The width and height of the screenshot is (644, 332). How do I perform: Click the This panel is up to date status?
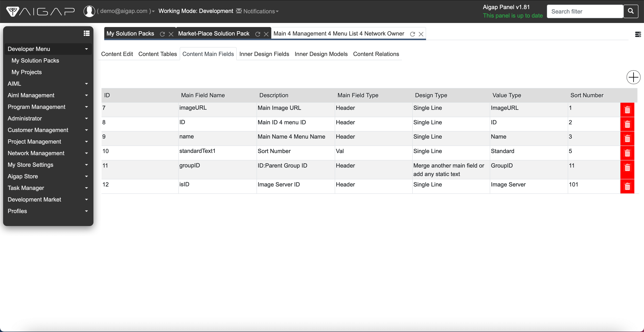[513, 15]
